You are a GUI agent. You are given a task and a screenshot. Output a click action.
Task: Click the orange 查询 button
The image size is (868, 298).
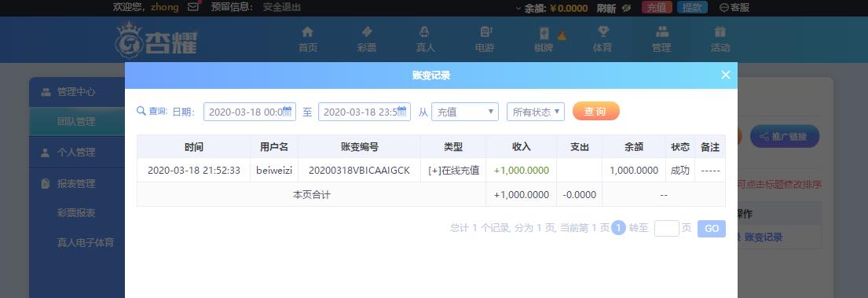[x=595, y=112]
